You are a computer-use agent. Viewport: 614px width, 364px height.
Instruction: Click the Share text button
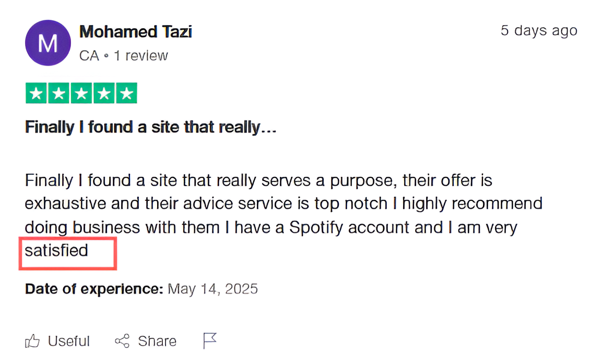(x=157, y=341)
